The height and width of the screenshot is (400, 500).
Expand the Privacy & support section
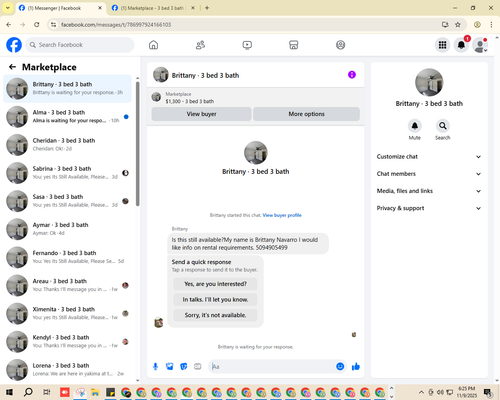[x=429, y=208]
